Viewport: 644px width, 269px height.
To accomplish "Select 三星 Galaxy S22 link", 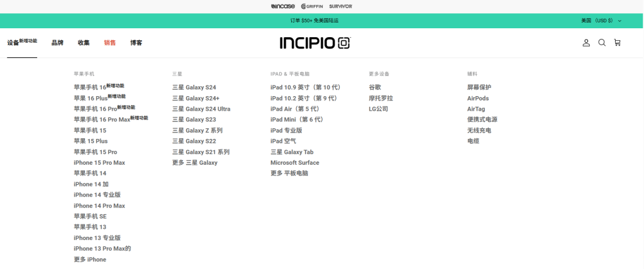I will pos(194,141).
